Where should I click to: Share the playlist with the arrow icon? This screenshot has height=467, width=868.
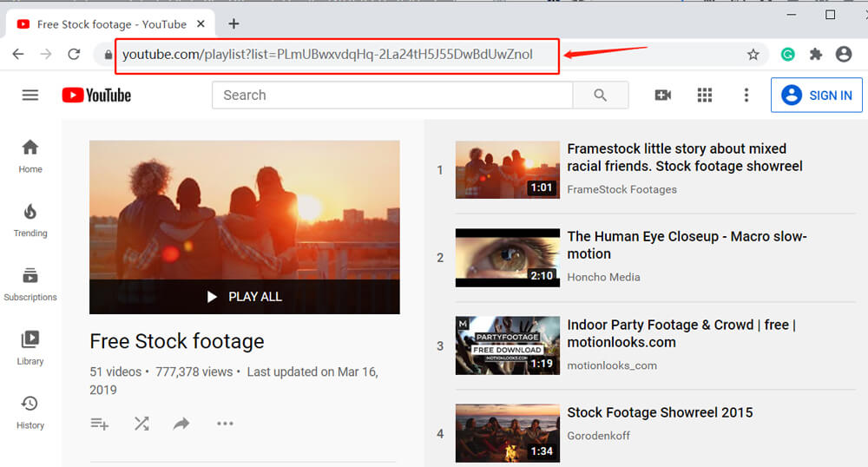point(181,424)
